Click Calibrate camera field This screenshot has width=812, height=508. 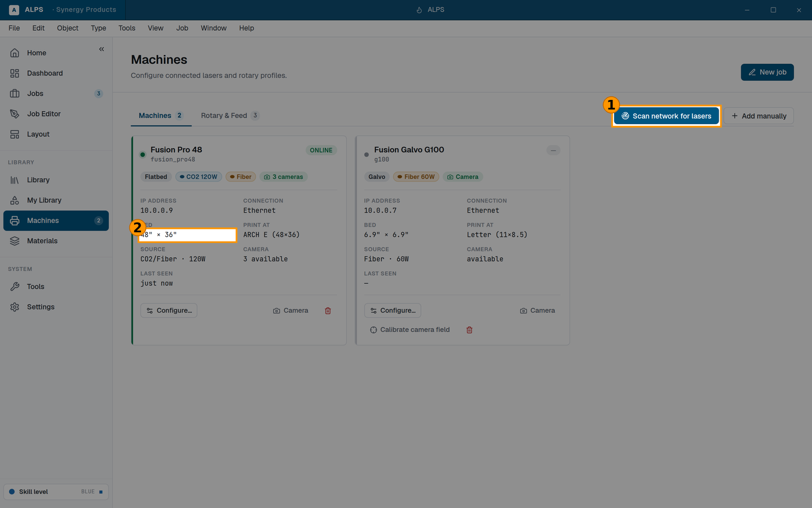pyautogui.click(x=409, y=330)
